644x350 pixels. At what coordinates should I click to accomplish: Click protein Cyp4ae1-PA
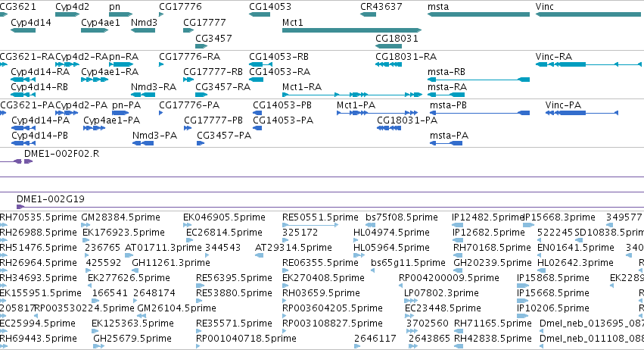94,128
